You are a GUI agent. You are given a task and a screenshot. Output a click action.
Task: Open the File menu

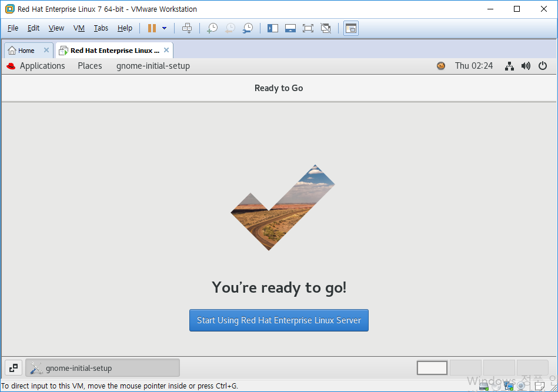click(x=13, y=28)
